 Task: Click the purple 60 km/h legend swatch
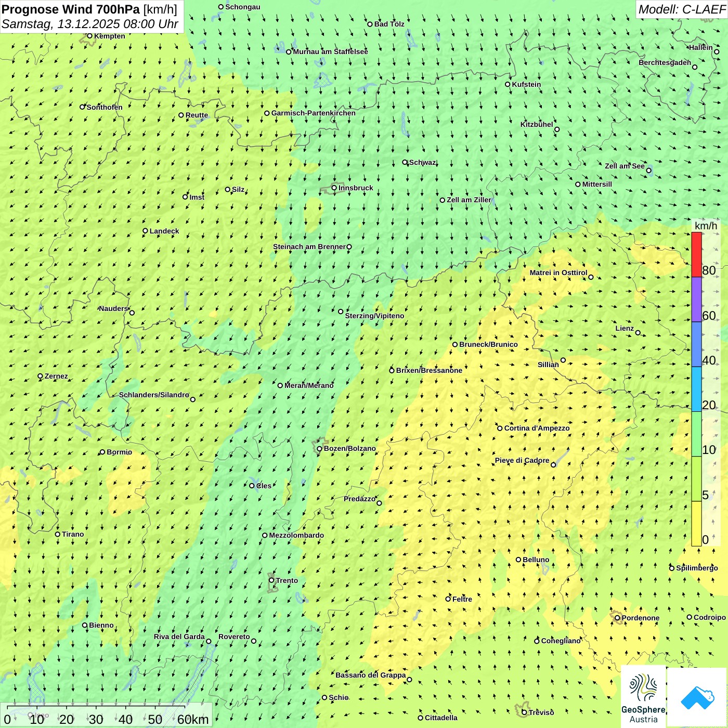tap(696, 299)
